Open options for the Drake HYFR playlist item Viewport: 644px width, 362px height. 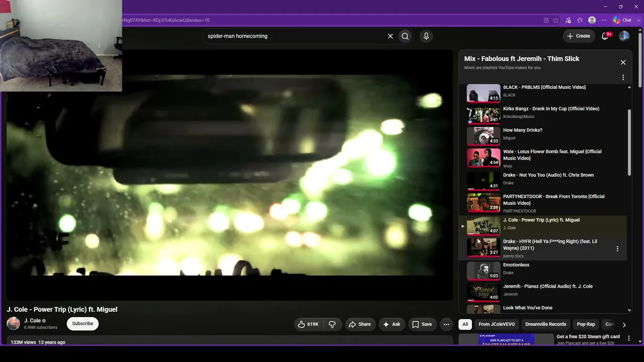pos(617,249)
